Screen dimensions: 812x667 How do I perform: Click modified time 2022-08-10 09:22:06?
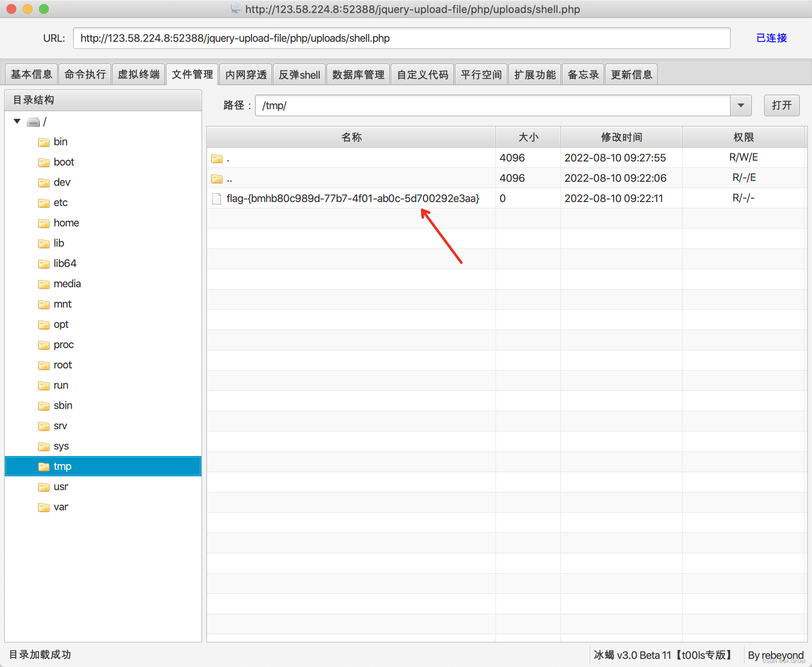(615, 178)
